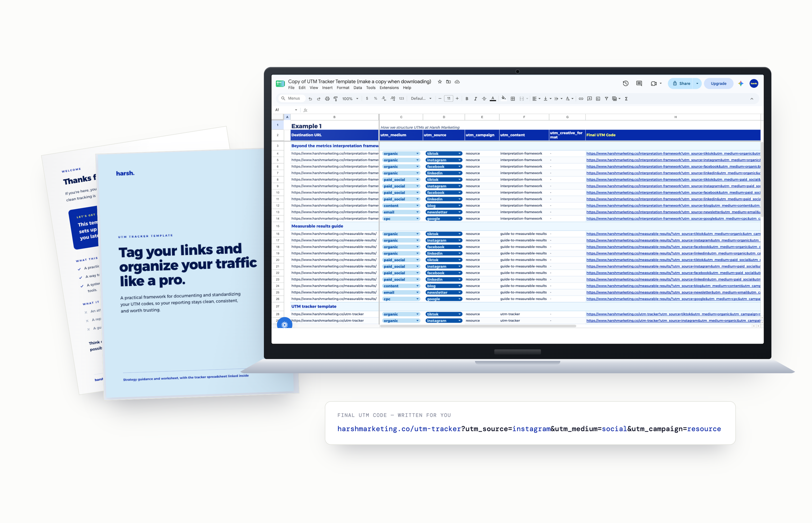Screen dimensions: 812x523
Task: Open the Insert menu
Action: pyautogui.click(x=327, y=88)
